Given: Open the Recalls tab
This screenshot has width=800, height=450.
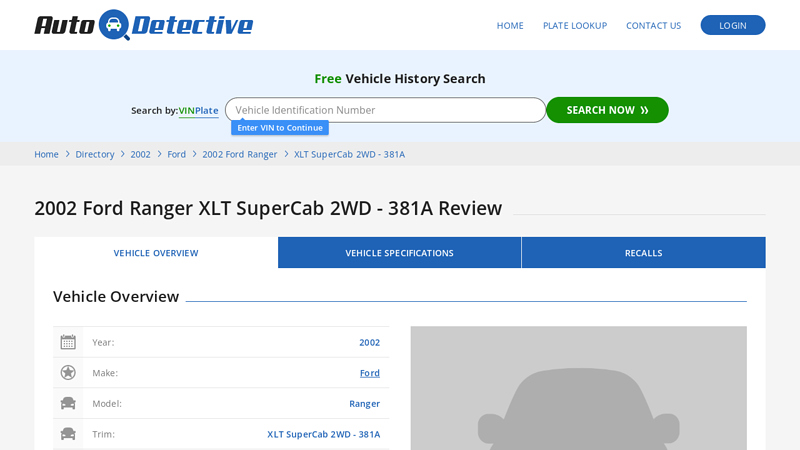Looking at the screenshot, I should click(x=643, y=253).
